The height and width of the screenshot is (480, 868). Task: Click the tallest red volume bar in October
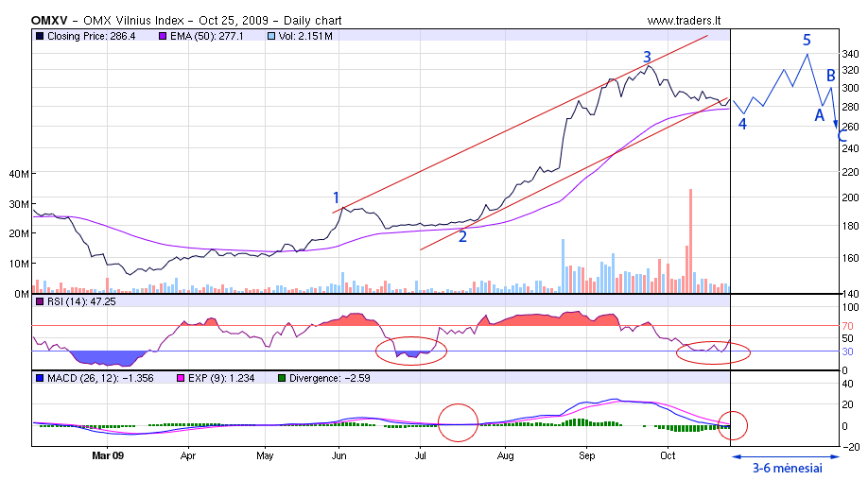690,238
